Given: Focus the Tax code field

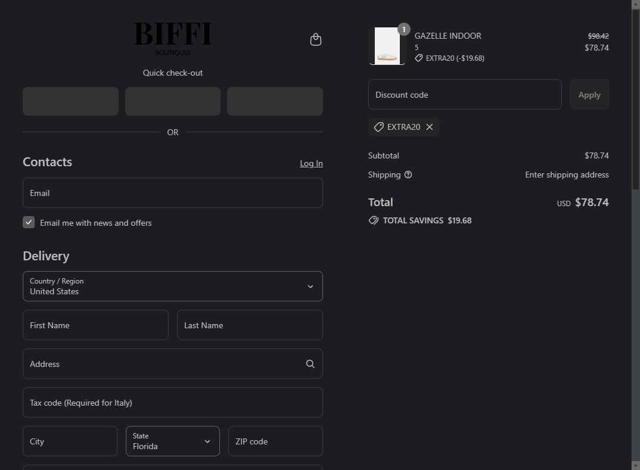Looking at the screenshot, I should click(173, 402).
